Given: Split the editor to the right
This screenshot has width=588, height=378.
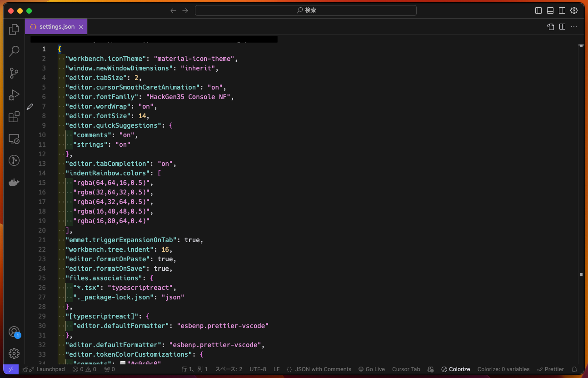Looking at the screenshot, I should pos(562,27).
